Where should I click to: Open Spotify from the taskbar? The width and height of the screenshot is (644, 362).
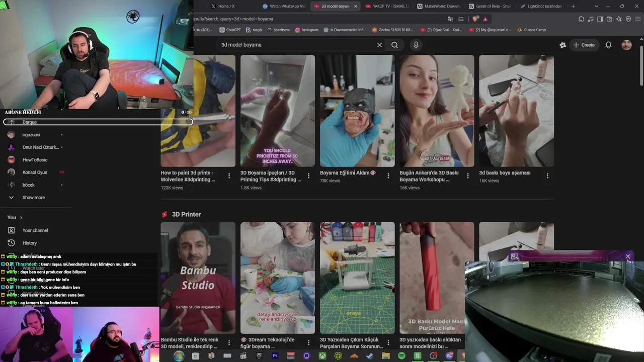tap(401, 356)
